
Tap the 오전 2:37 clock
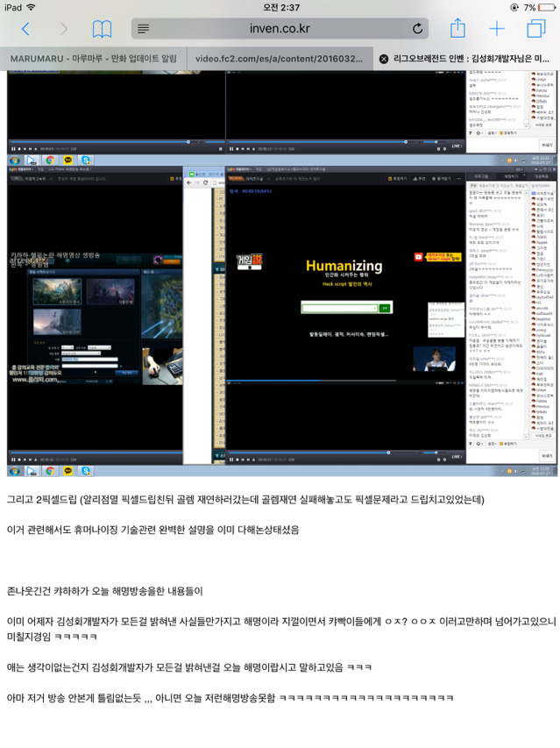(x=281, y=8)
